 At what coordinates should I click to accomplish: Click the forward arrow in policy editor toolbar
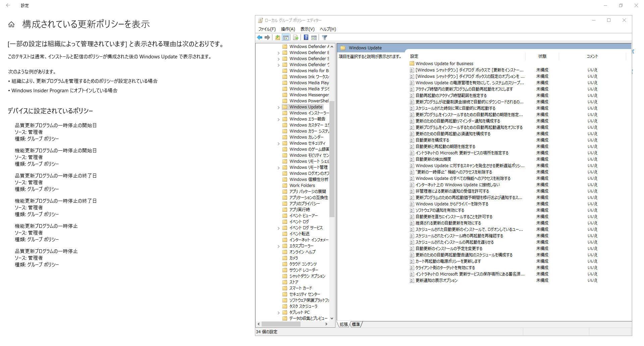click(267, 38)
